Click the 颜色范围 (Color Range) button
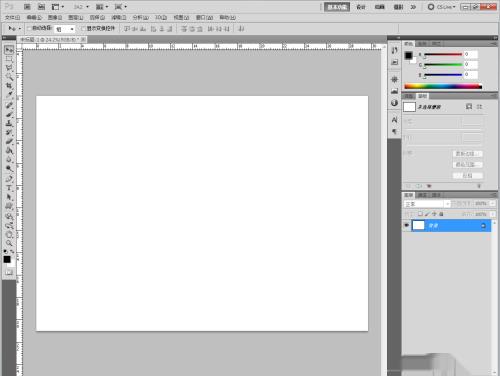The width and height of the screenshot is (500, 376). pyautogui.click(x=467, y=165)
